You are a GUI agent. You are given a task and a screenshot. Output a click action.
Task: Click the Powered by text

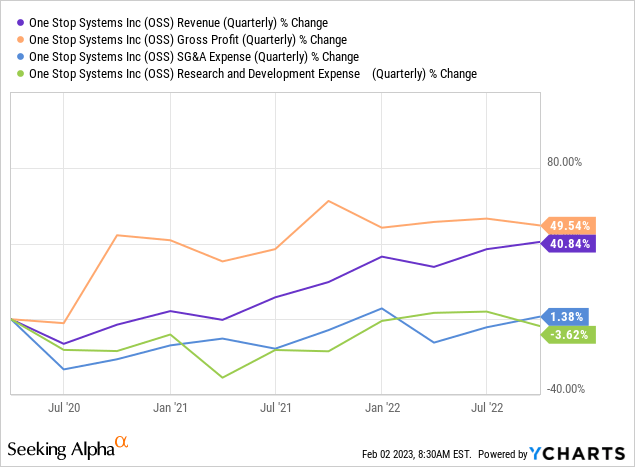[503, 454]
